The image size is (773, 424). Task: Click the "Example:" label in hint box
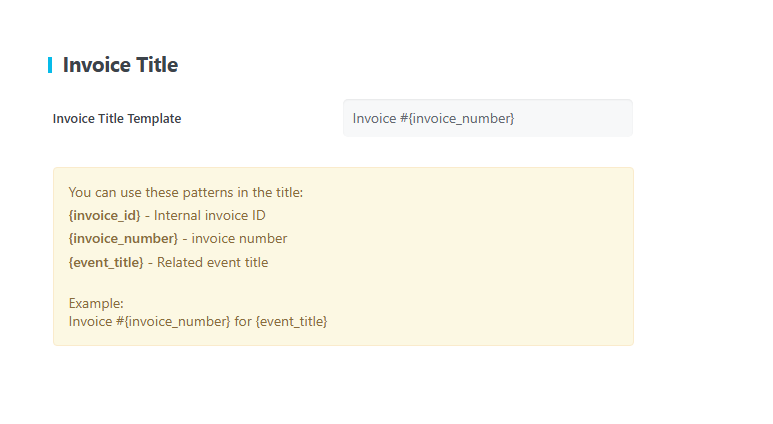[x=96, y=302]
